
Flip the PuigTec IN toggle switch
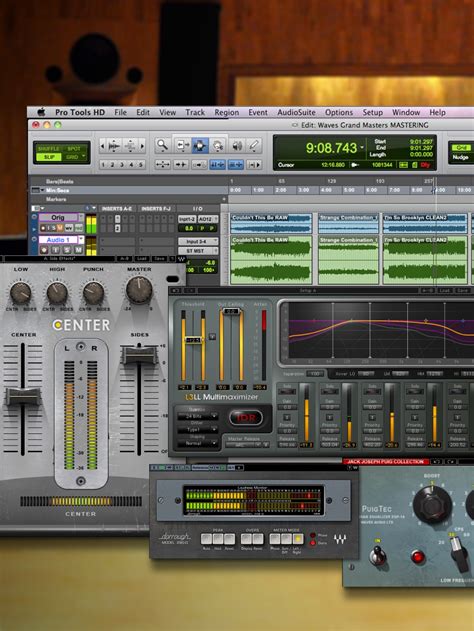[x=378, y=555]
